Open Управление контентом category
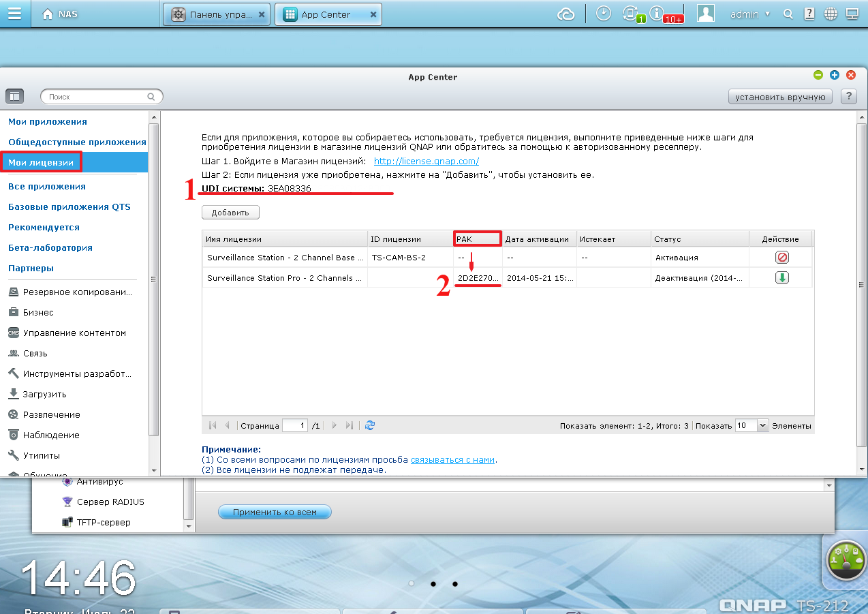Image resolution: width=868 pixels, height=614 pixels. [67, 333]
